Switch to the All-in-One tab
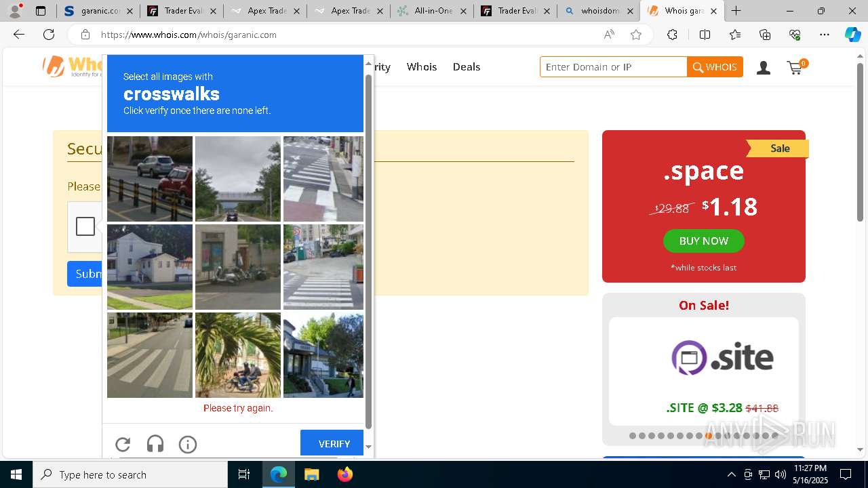The width and height of the screenshot is (868, 488). (x=432, y=11)
